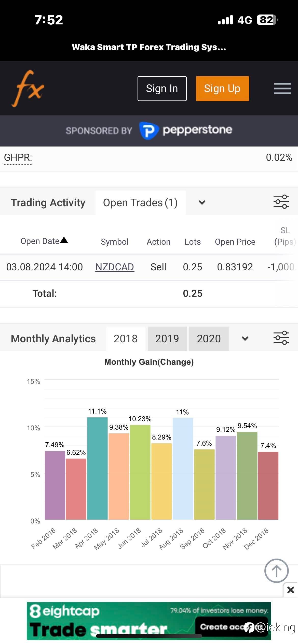Open Monthly Analytics filter settings icon

pos(281,338)
